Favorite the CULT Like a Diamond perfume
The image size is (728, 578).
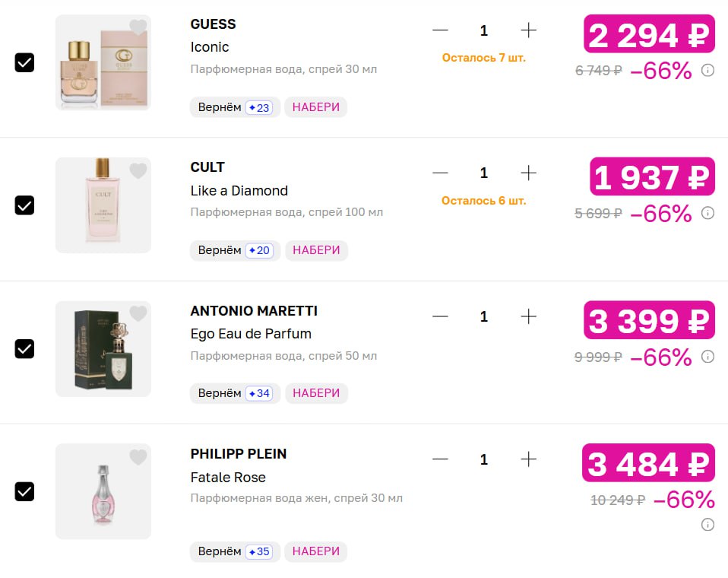point(138,171)
